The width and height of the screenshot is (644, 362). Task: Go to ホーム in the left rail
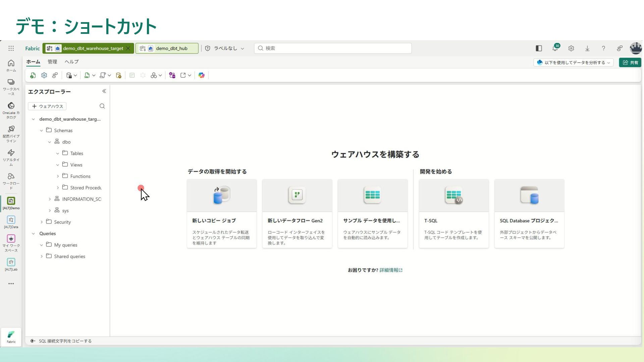(11, 65)
